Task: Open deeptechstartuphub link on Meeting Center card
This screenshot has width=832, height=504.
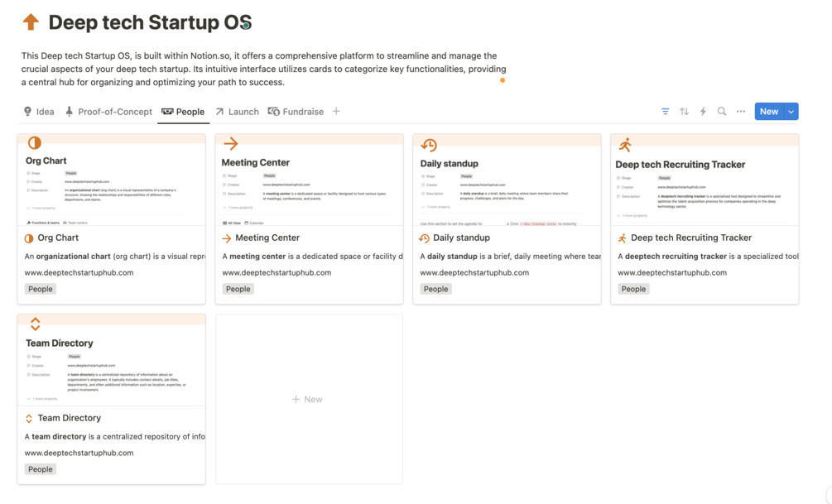Action: click(x=277, y=272)
